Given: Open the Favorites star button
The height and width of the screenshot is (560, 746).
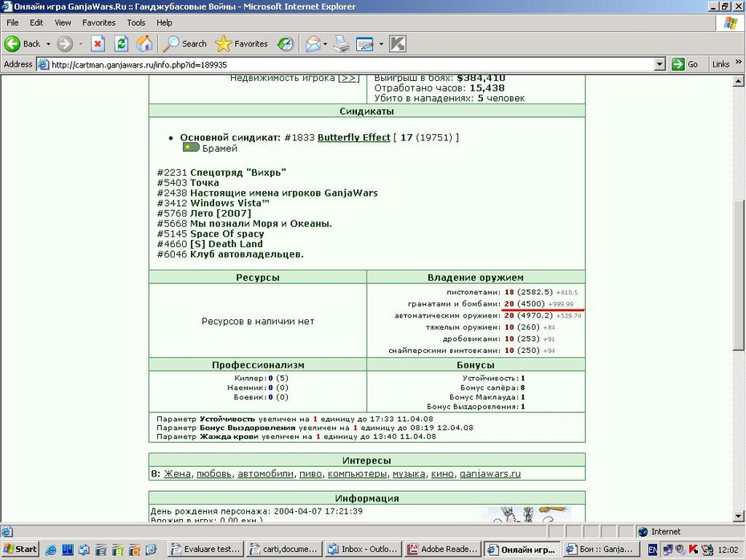Looking at the screenshot, I should tap(241, 44).
